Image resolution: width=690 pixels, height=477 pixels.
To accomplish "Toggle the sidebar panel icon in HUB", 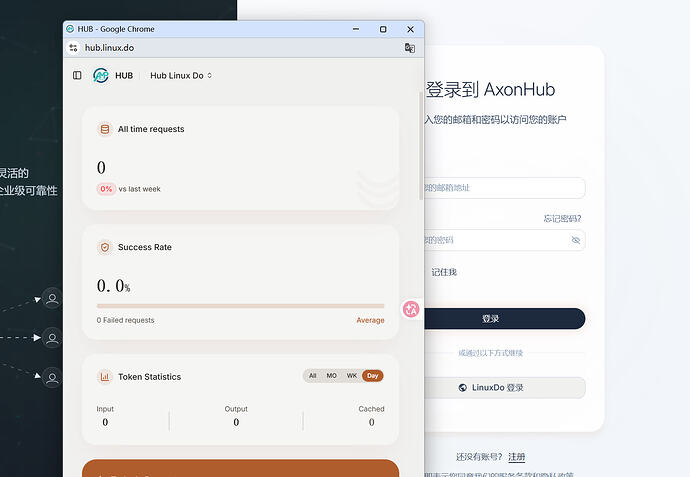I will pos(77,75).
